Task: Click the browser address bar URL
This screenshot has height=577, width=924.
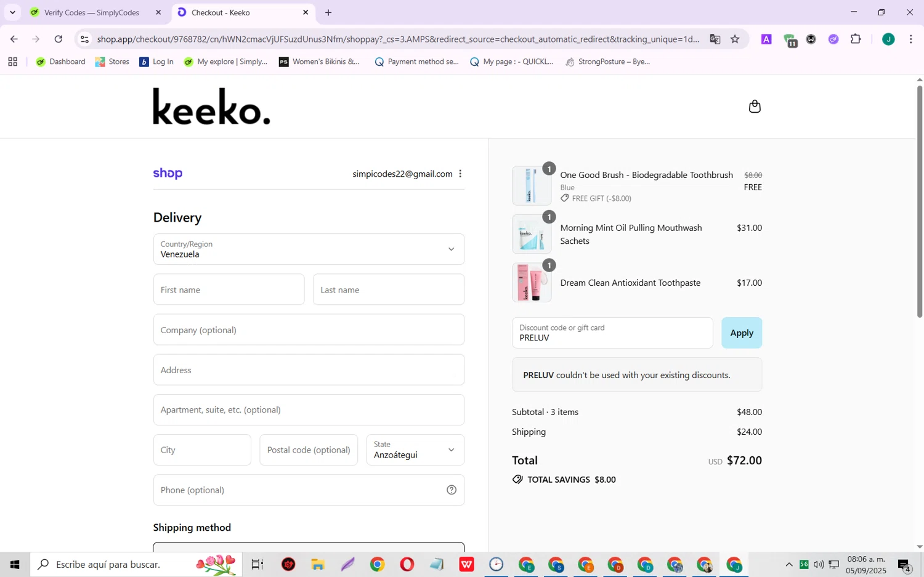Action: click(398, 39)
